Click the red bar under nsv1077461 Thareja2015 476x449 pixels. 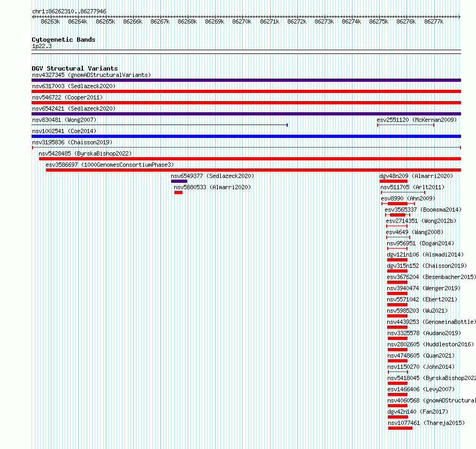point(400,428)
